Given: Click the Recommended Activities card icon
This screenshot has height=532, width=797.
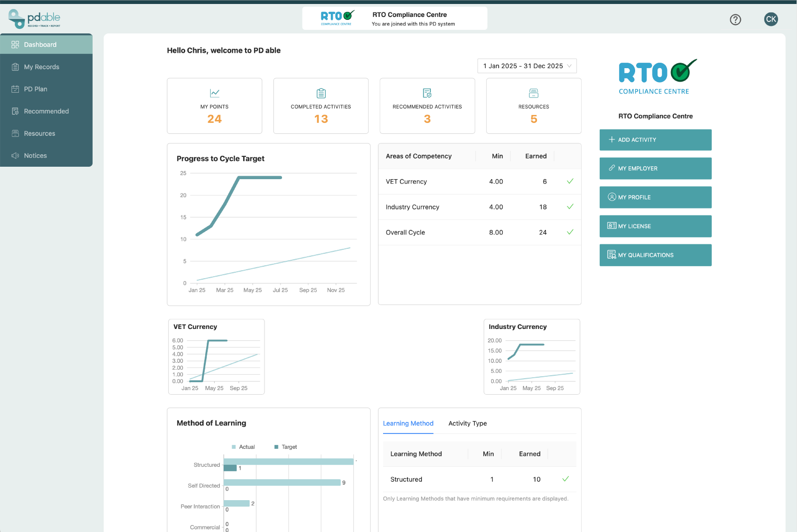Looking at the screenshot, I should click(427, 93).
